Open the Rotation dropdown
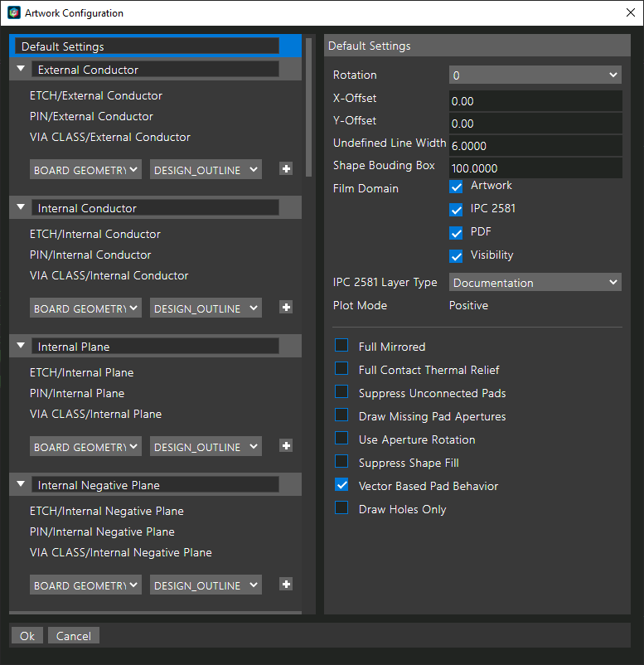 click(x=535, y=75)
